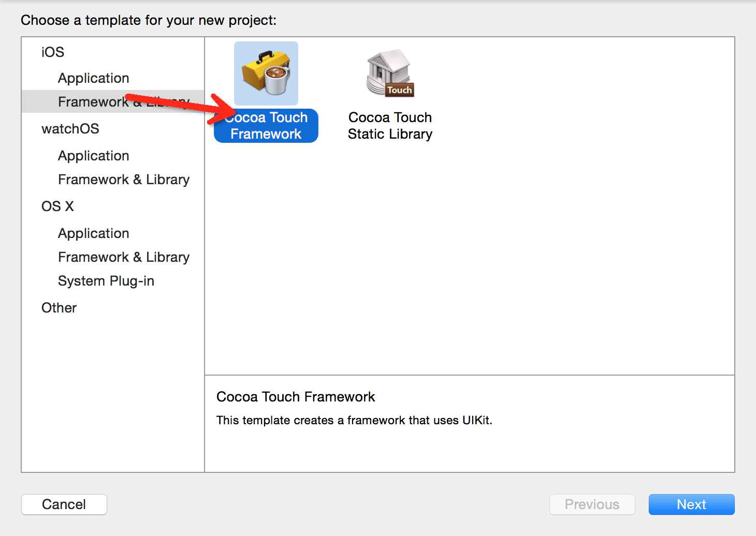Select Framework & Library under watchOS
This screenshot has width=756, height=536.
[x=124, y=180]
